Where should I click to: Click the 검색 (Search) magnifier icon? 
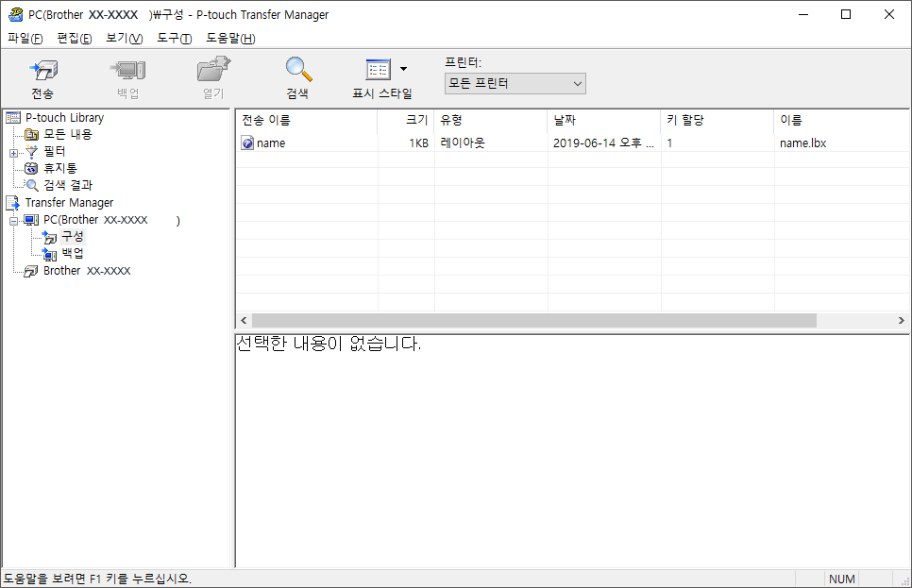(298, 69)
